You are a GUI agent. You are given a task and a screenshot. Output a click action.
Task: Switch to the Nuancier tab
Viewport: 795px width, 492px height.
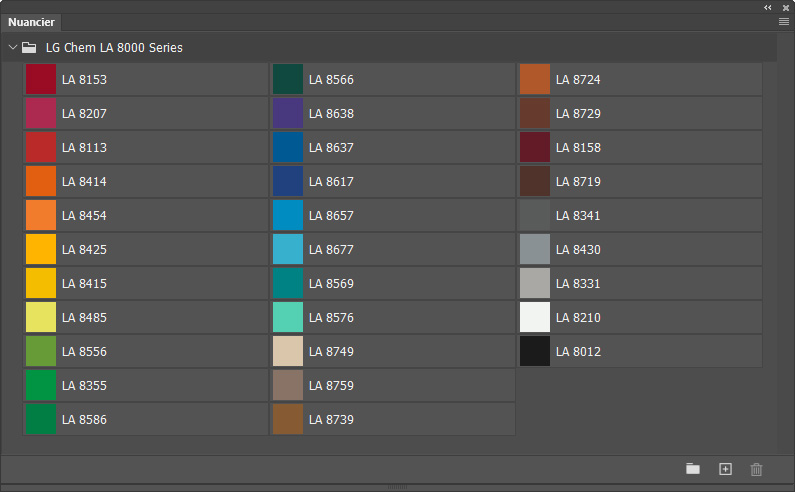click(31, 22)
